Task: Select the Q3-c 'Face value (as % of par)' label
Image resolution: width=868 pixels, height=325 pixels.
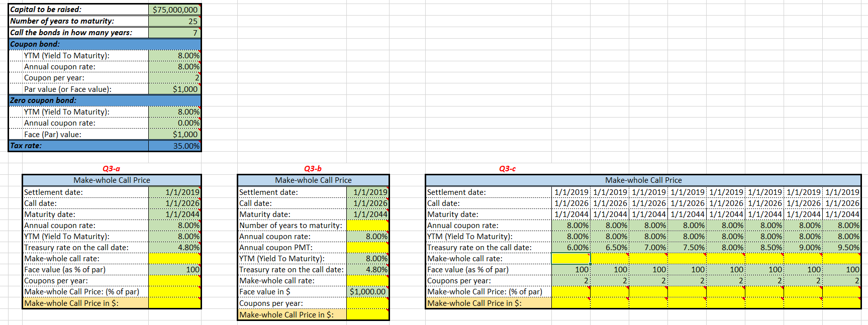Action: pos(468,269)
